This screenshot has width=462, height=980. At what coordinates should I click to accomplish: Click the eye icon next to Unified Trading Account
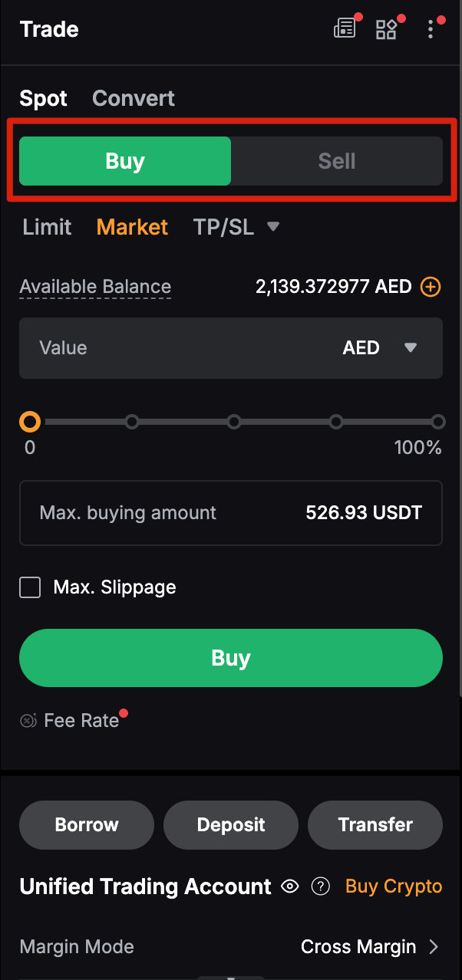coord(290,886)
